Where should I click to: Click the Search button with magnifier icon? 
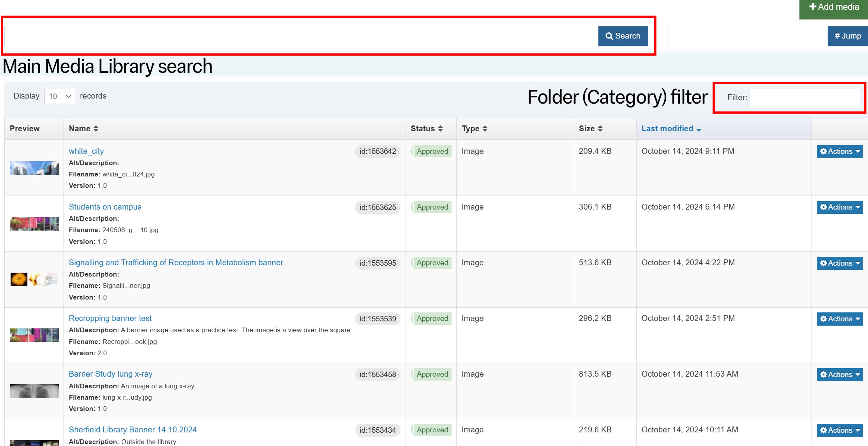click(623, 36)
